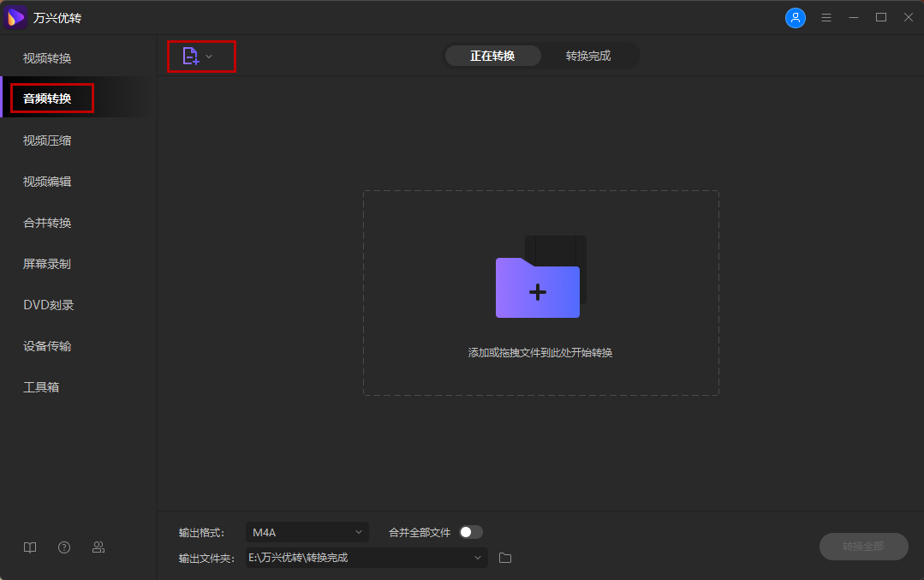Click the user account avatar icon
The image size is (924, 580).
[x=795, y=17]
